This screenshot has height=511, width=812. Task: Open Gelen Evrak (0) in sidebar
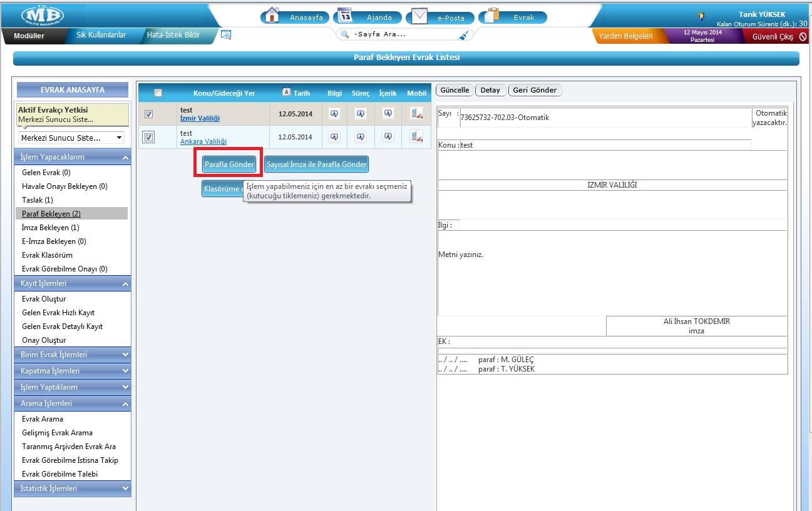(46, 173)
